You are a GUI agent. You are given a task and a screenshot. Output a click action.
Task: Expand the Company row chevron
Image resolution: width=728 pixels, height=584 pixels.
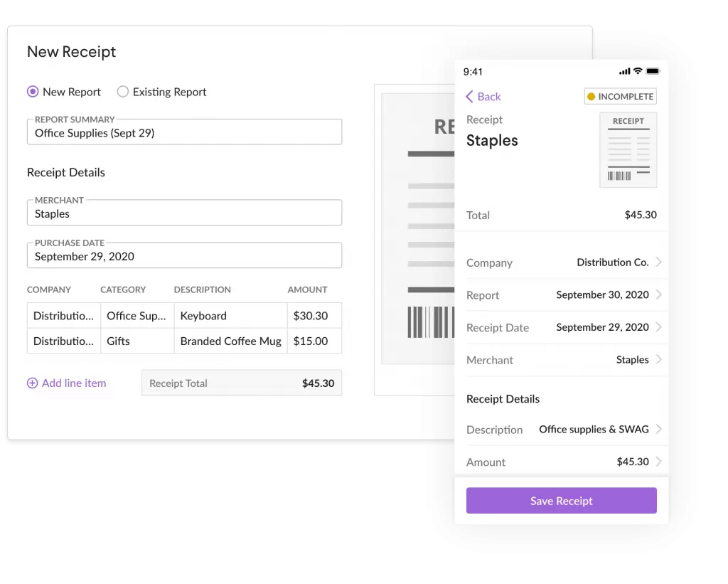(x=659, y=262)
